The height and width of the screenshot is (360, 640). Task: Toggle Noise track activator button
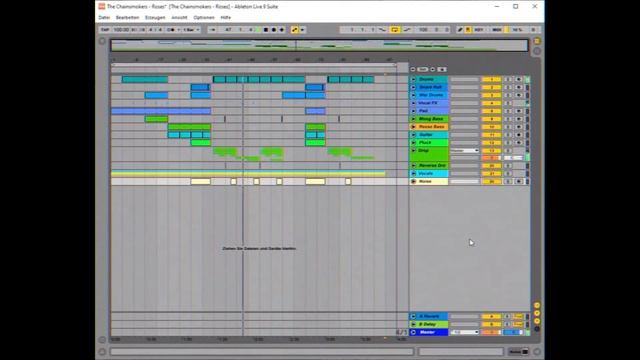[491, 181]
